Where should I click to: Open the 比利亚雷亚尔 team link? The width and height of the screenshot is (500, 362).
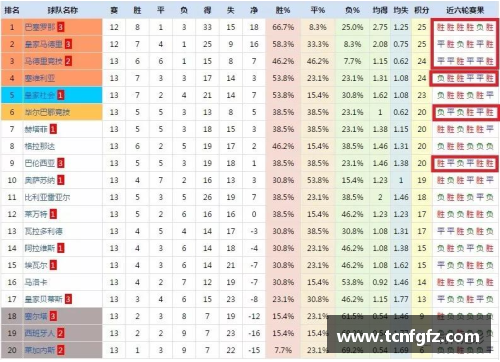click(47, 197)
